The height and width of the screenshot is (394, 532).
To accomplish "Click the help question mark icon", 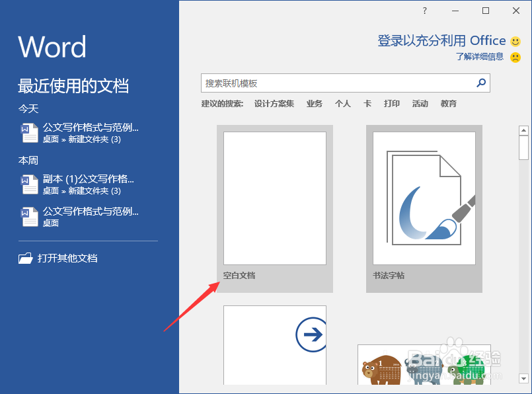I will tap(424, 11).
